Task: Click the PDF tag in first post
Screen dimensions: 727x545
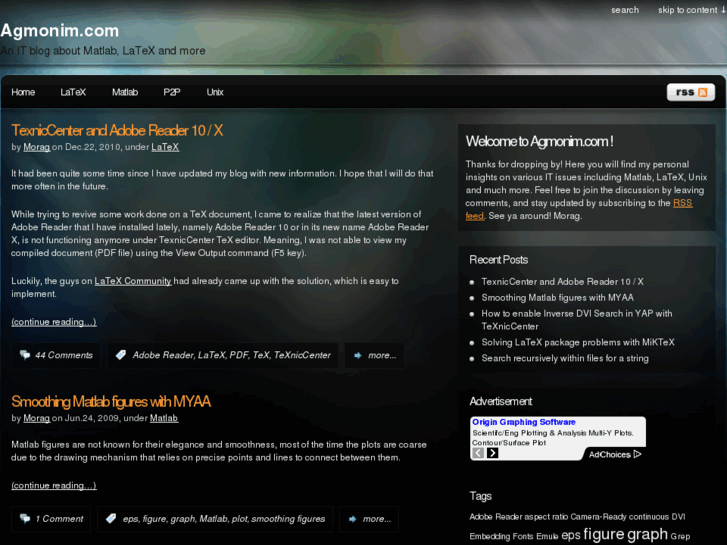Action: coord(239,355)
